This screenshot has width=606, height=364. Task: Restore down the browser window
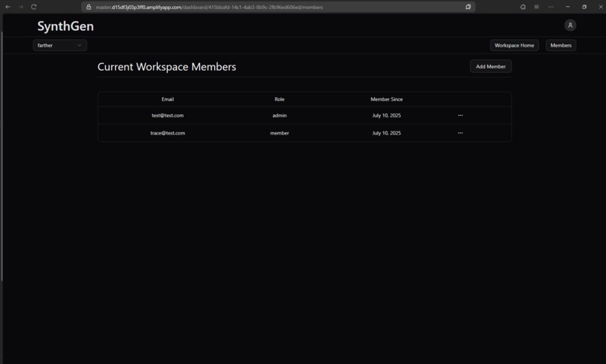584,7
